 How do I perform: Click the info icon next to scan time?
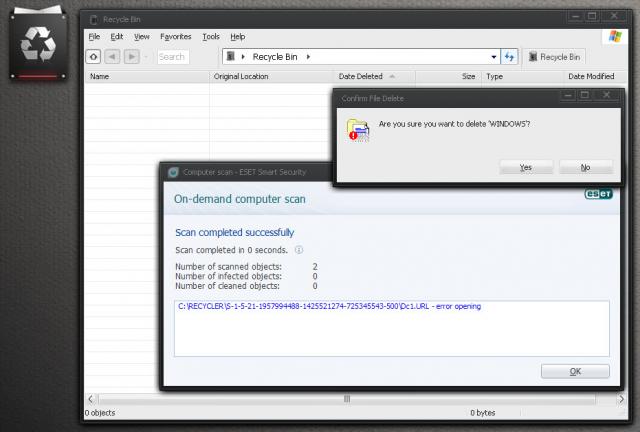[x=299, y=250]
